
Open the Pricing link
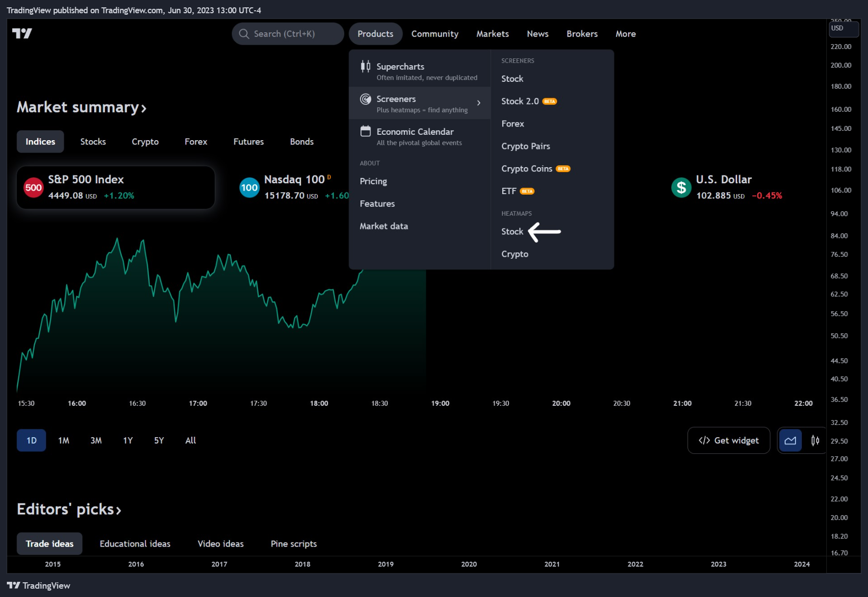coord(373,181)
